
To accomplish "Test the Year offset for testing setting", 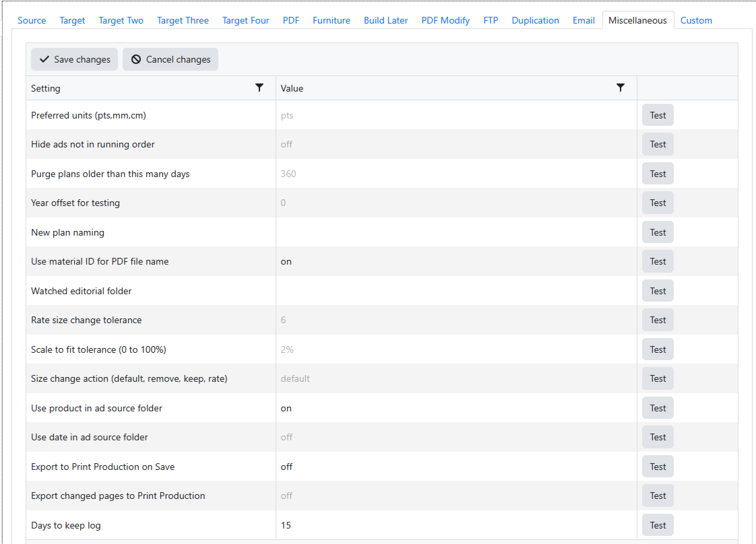I will (657, 203).
